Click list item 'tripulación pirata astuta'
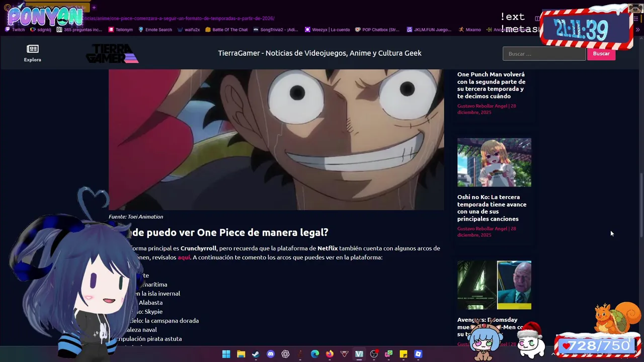Screen dimensions: 644x362 (x=149, y=339)
